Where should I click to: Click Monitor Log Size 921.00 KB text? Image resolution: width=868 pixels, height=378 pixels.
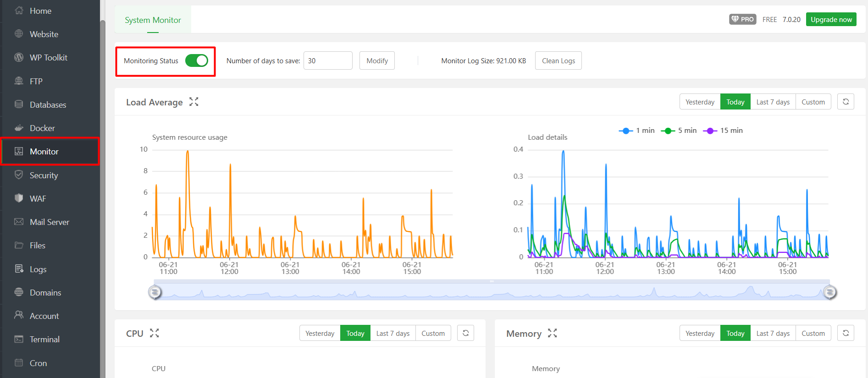483,60
